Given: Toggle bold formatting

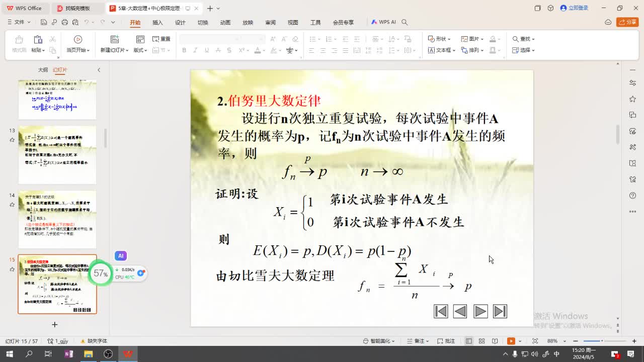Looking at the screenshot, I should pyautogui.click(x=184, y=50).
